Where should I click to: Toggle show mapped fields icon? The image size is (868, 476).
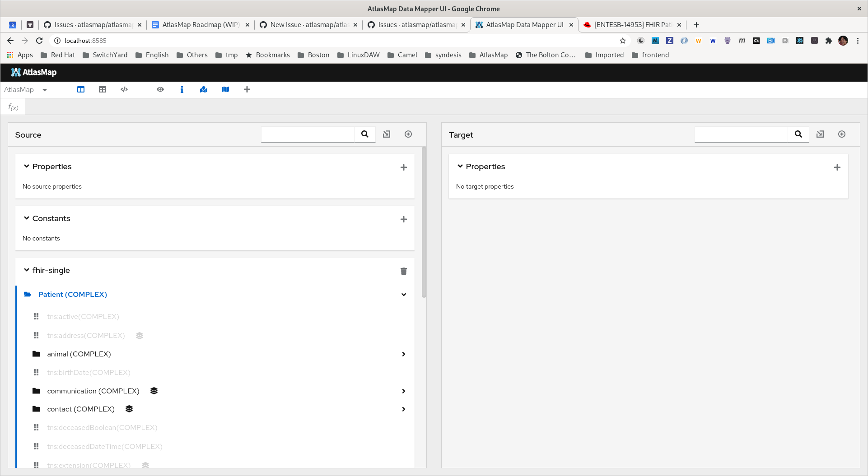[204, 89]
